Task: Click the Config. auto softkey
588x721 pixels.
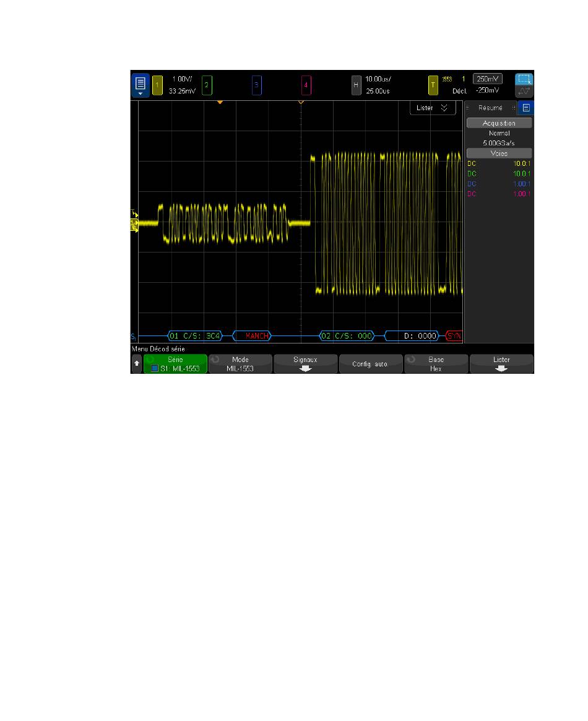Action: (x=370, y=364)
